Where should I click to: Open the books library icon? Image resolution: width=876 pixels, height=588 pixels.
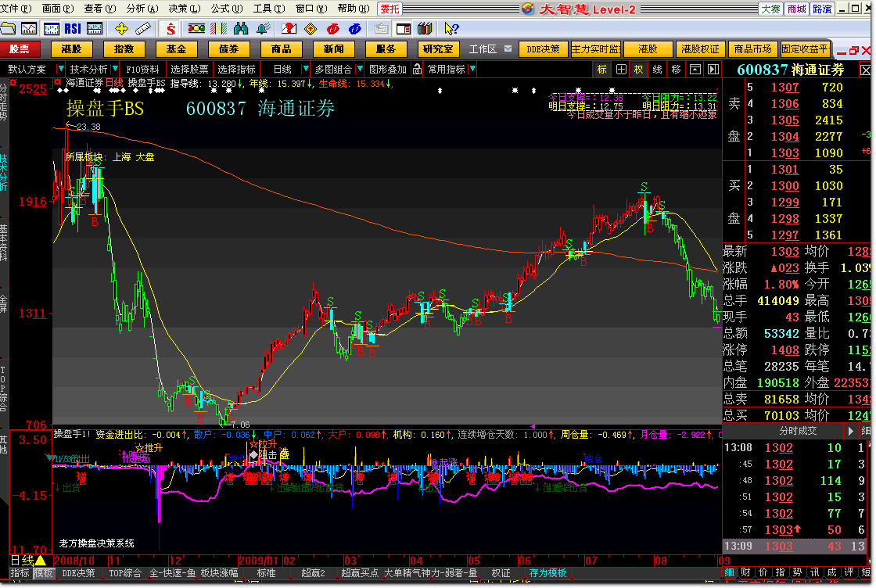tap(425, 28)
